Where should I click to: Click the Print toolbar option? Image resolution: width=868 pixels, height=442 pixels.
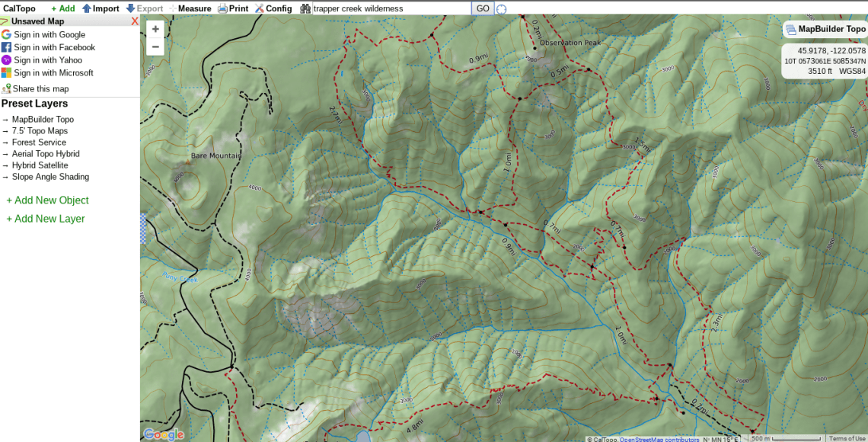click(x=233, y=8)
